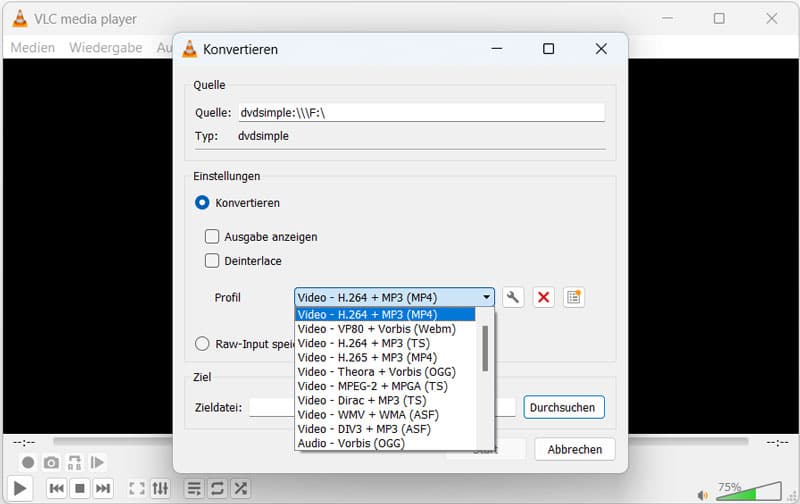Choose Video - H.264 + MP3 (TS)
The height and width of the screenshot is (504, 800).
[x=385, y=343]
